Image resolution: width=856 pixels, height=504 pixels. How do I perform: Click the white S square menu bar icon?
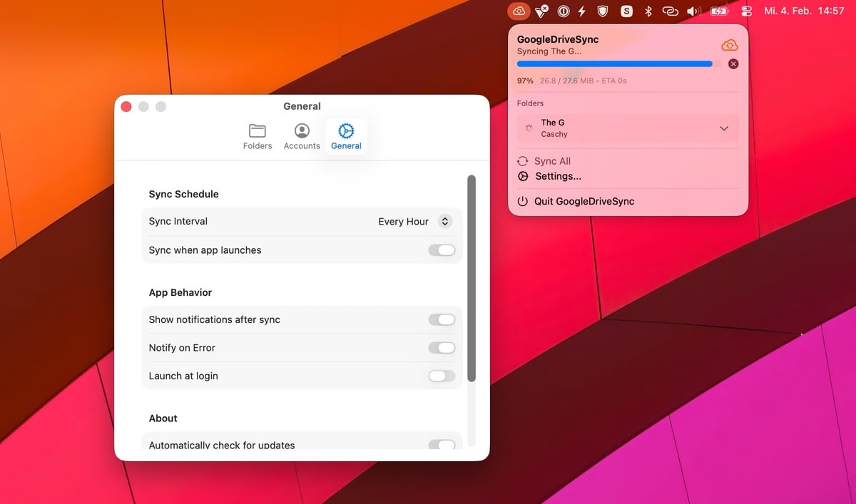tap(626, 11)
